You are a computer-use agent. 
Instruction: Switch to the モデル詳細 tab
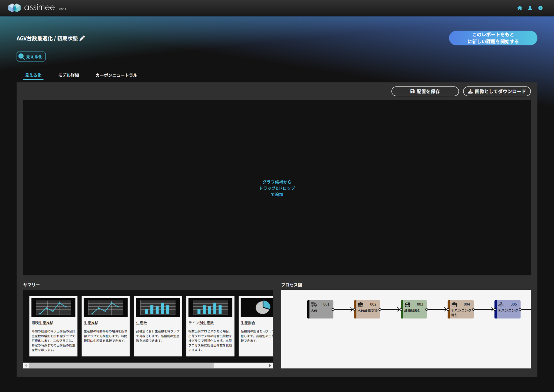click(68, 75)
